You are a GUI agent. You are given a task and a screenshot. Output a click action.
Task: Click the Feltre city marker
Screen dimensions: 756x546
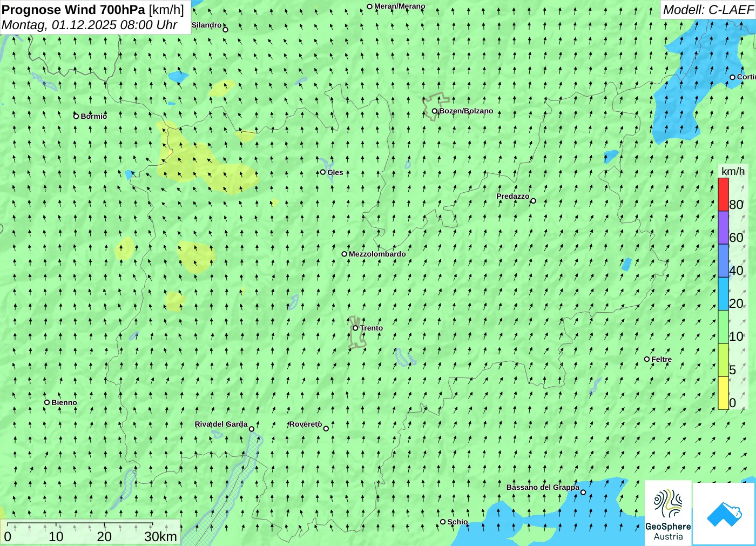[647, 359]
